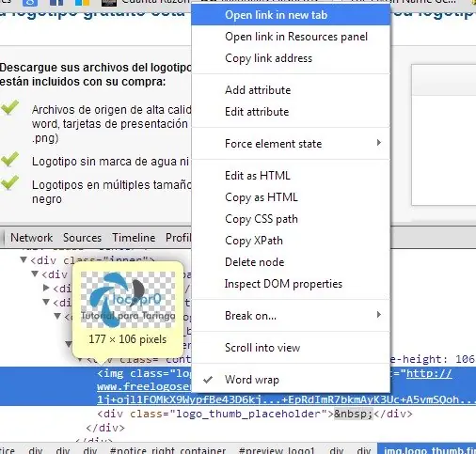Open the Sources tab in DevTools
Viewport: 476px width, 454px height.
[x=82, y=238]
